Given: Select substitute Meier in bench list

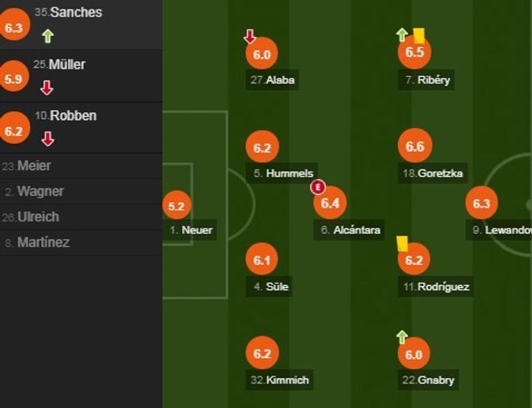Looking at the screenshot, I should click(34, 166).
